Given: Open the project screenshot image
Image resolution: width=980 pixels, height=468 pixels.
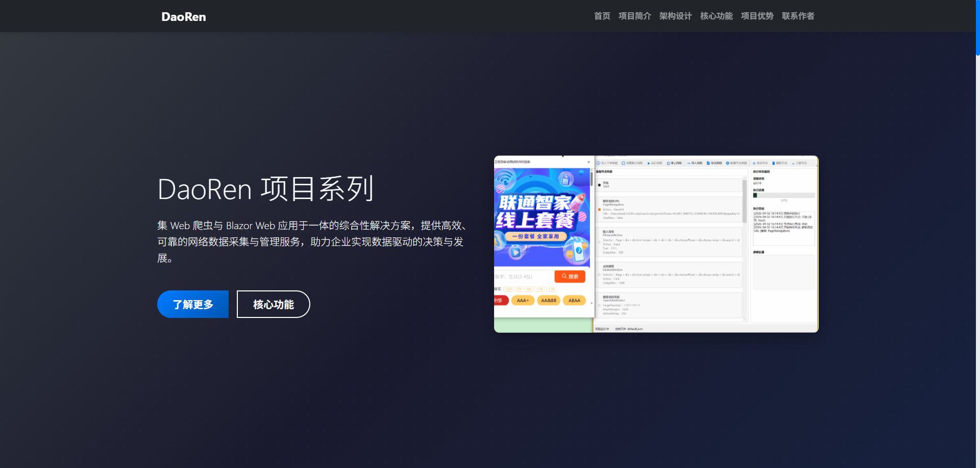Looking at the screenshot, I should tap(656, 244).
